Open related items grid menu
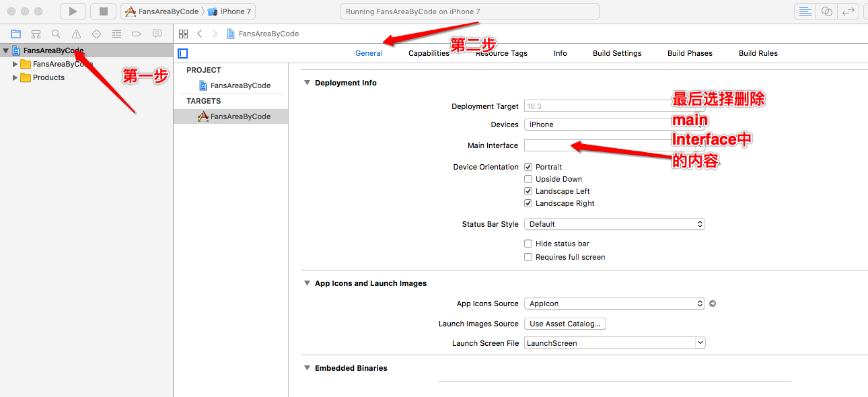This screenshot has height=397, width=868. pyautogui.click(x=183, y=34)
